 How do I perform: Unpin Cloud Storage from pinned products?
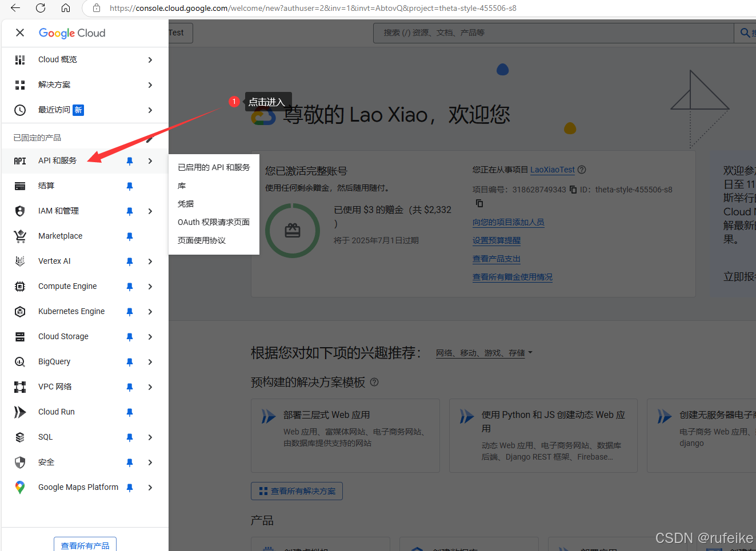(130, 337)
